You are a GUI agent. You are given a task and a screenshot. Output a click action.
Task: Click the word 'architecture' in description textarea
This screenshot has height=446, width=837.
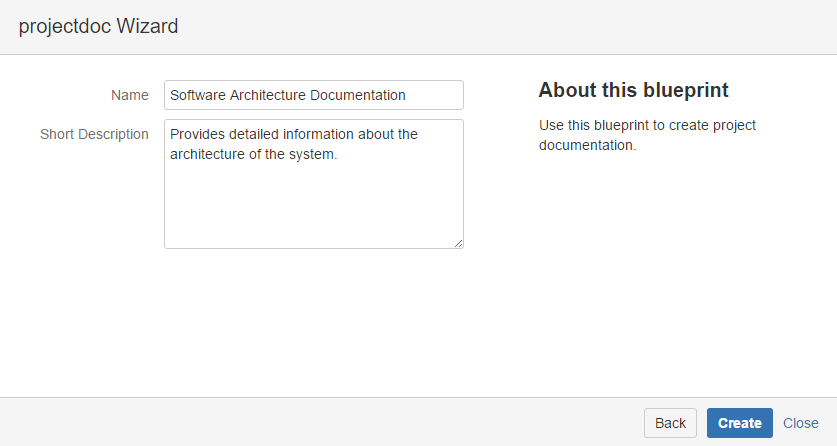tap(208, 154)
